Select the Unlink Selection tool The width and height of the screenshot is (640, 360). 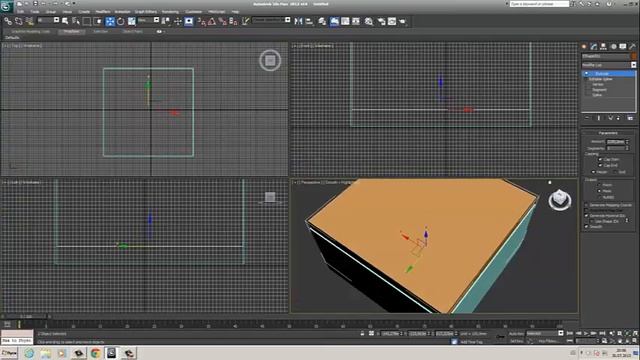(x=19, y=21)
